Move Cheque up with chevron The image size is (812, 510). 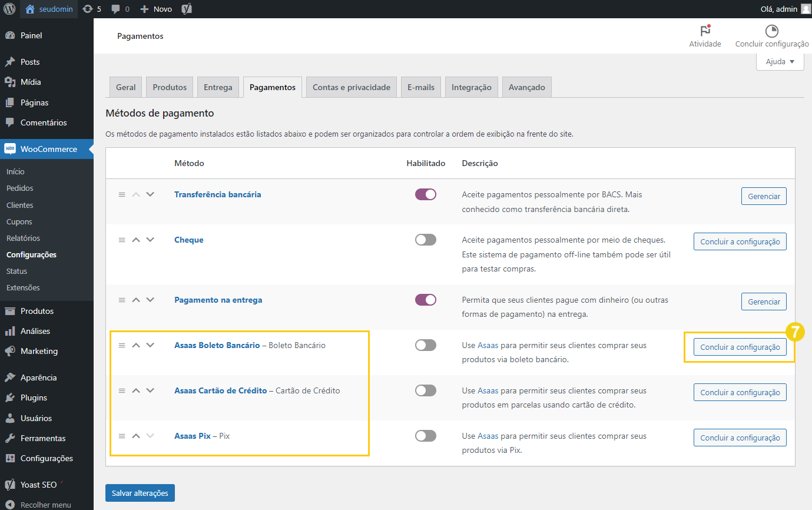(136, 240)
